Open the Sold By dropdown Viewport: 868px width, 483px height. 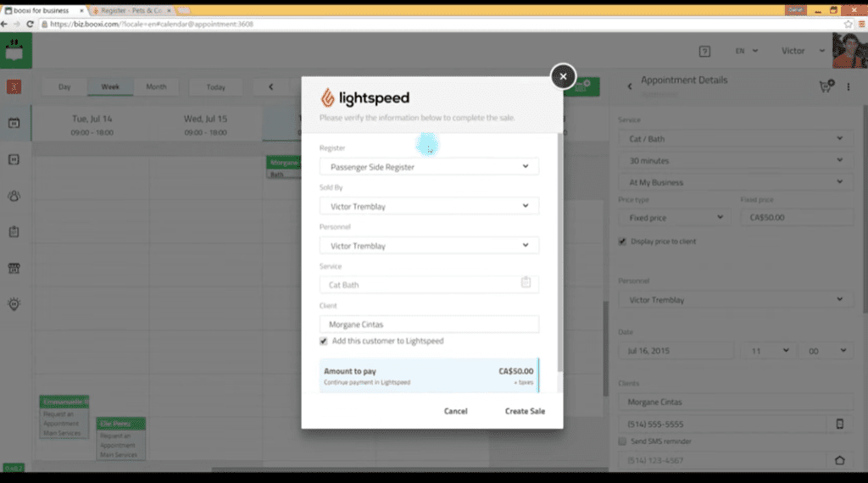coord(429,206)
